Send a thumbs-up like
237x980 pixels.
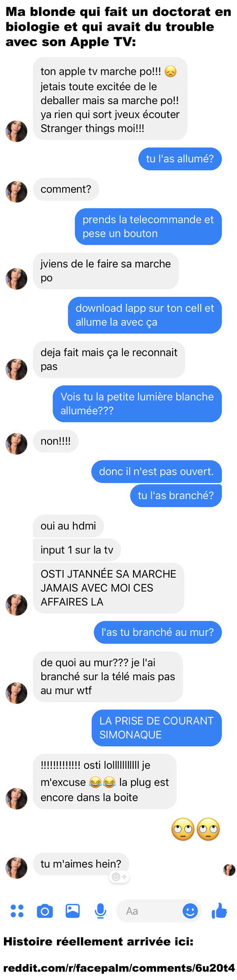(x=219, y=910)
